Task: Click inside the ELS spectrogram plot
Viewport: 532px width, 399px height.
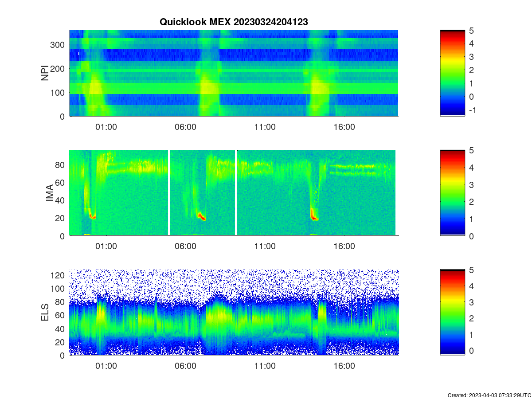Action: point(234,312)
